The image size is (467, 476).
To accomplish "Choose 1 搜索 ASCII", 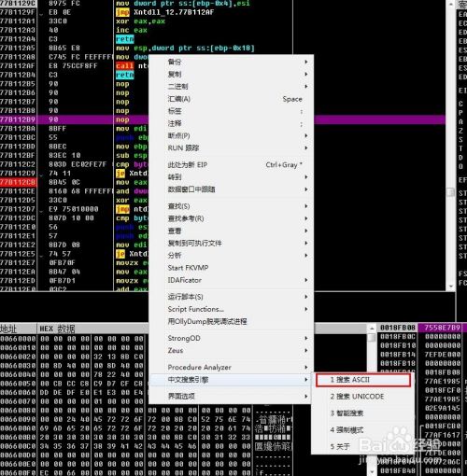I will coord(363,380).
